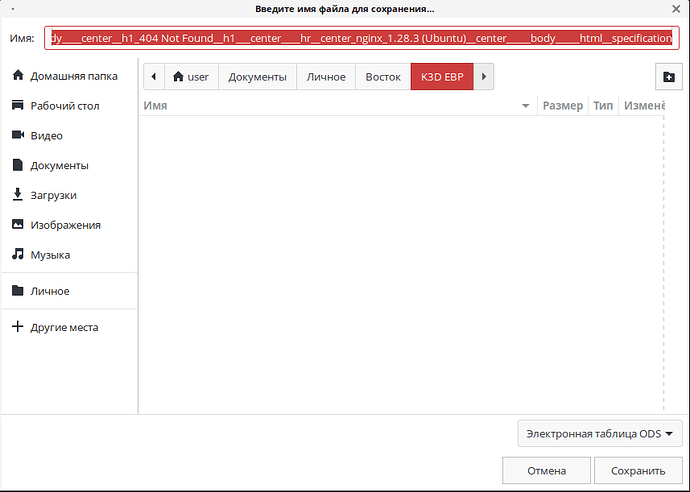Navigate to Восток in the path bar

pyautogui.click(x=383, y=77)
